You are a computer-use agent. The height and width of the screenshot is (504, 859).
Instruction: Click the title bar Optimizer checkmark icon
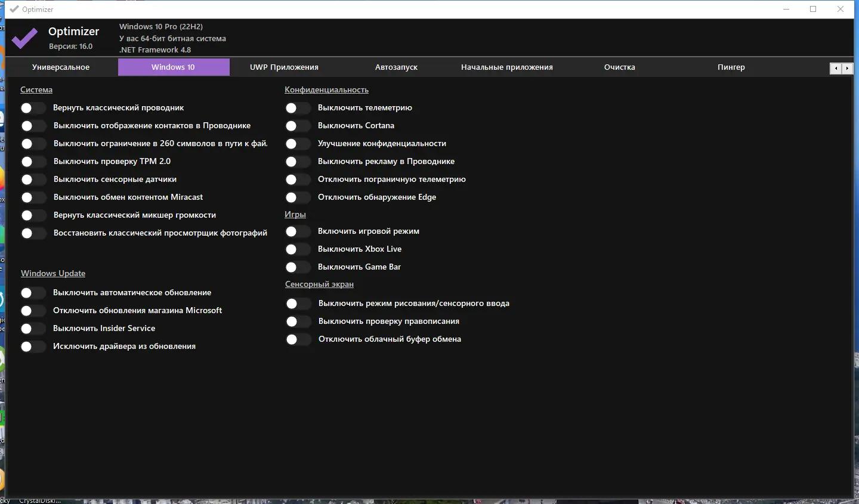click(14, 9)
